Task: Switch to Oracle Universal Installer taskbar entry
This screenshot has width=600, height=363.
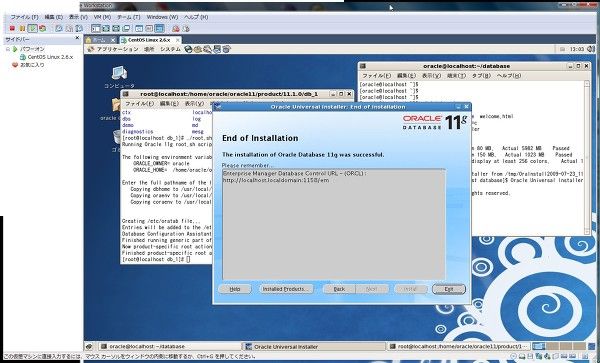Action: tap(314, 347)
